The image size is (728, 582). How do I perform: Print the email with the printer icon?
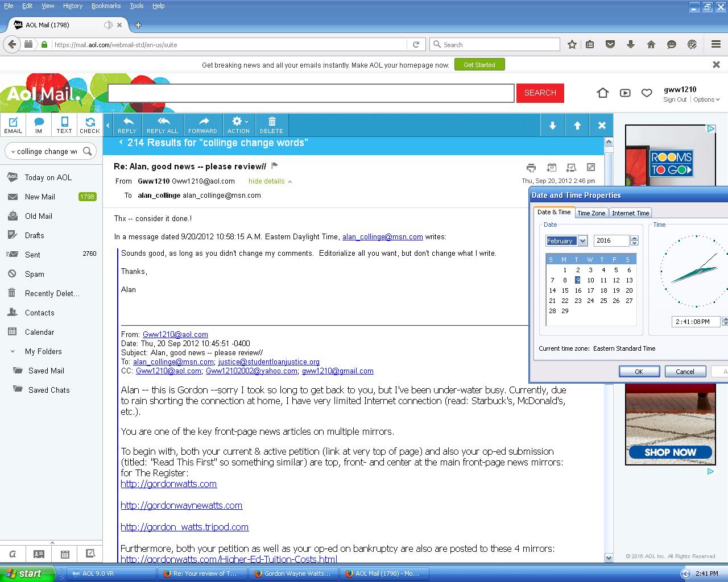click(531, 167)
